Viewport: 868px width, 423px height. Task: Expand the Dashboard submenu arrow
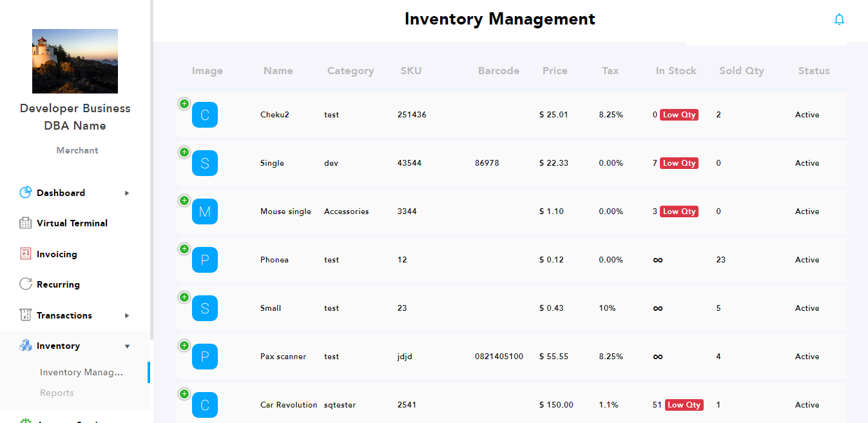click(x=127, y=193)
